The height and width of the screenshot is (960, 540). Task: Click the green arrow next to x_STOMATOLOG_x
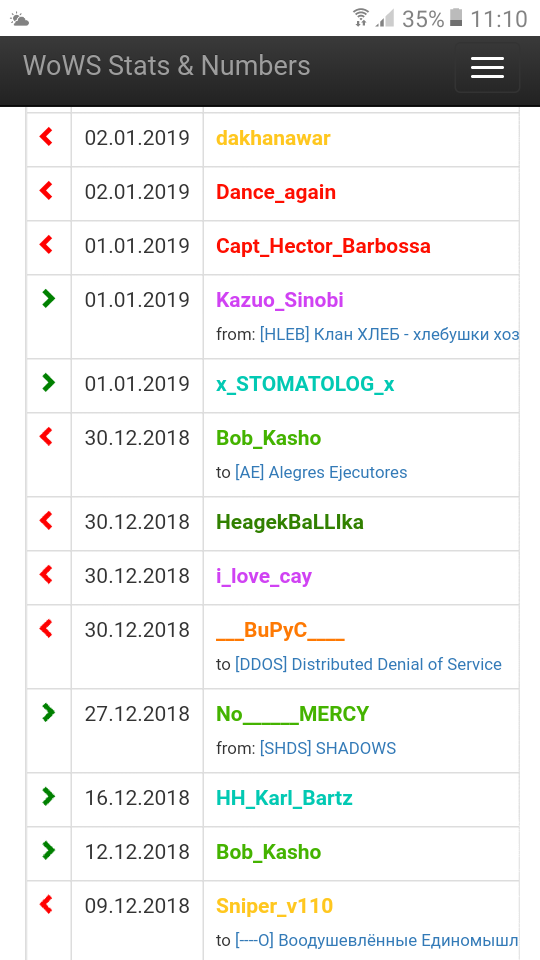48,383
